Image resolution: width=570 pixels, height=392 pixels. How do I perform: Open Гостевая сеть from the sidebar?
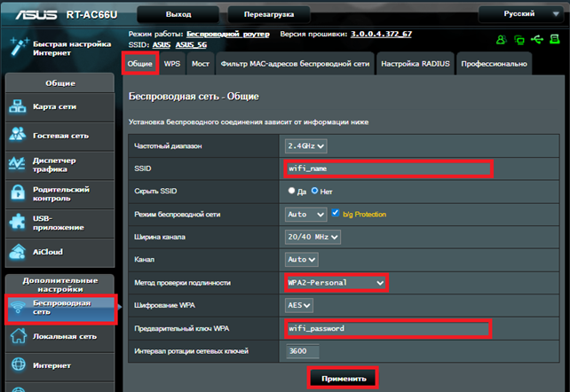pyautogui.click(x=59, y=136)
